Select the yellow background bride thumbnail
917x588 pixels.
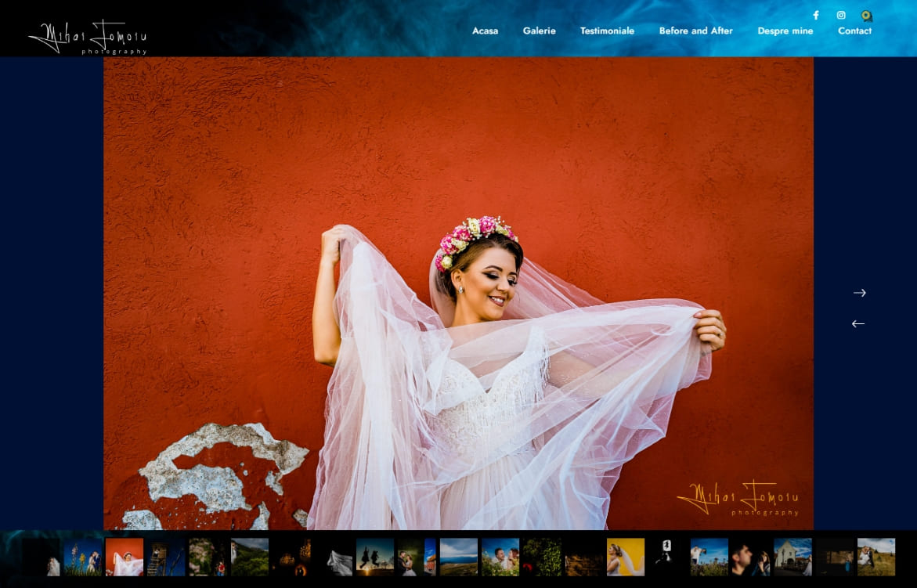625,557
